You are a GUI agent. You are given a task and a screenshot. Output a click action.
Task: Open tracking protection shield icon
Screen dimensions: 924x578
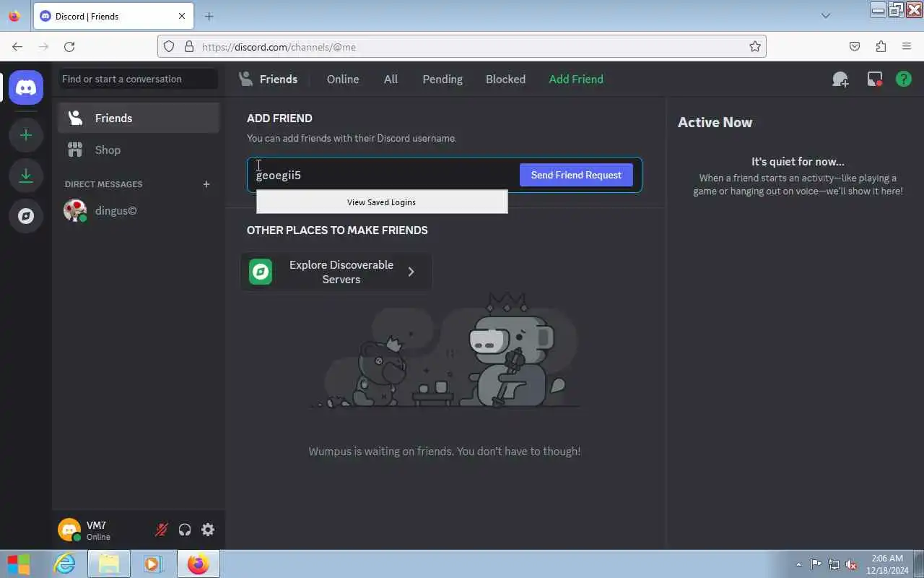(169, 47)
